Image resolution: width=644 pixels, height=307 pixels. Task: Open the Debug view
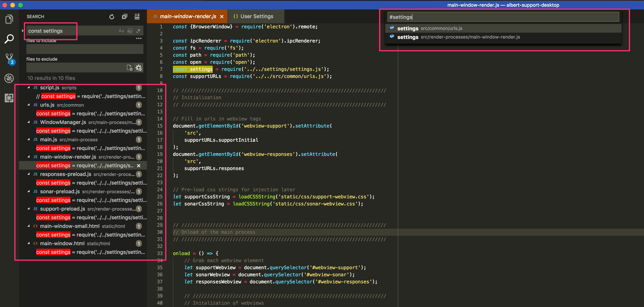tap(9, 78)
